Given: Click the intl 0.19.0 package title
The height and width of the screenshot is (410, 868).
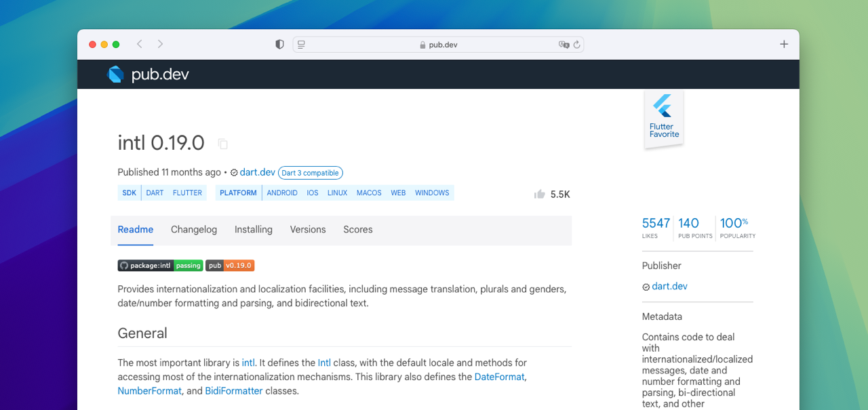Looking at the screenshot, I should click(x=161, y=143).
